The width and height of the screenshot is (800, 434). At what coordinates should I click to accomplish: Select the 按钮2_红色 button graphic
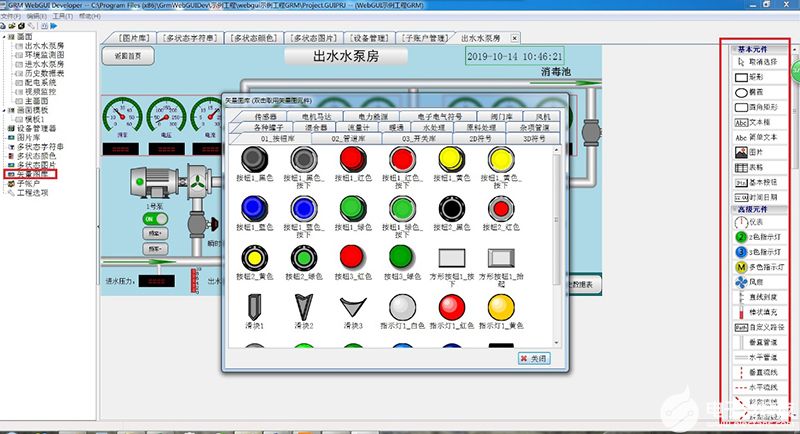(x=501, y=209)
